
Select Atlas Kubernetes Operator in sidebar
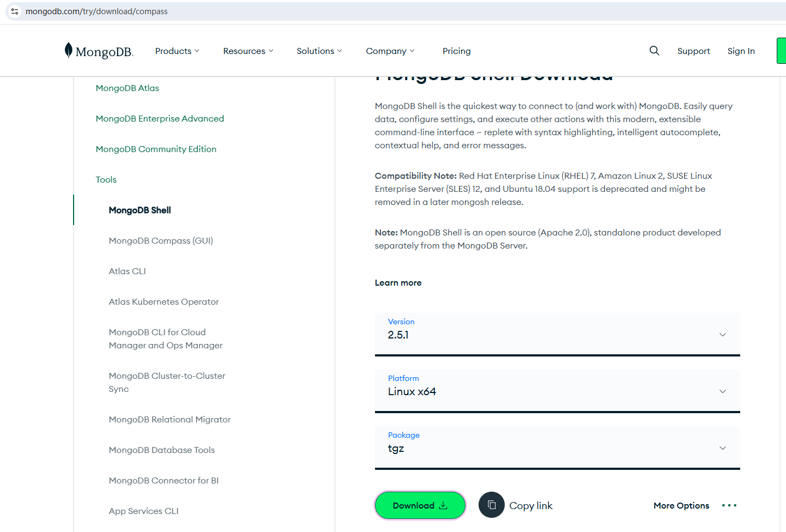(164, 301)
